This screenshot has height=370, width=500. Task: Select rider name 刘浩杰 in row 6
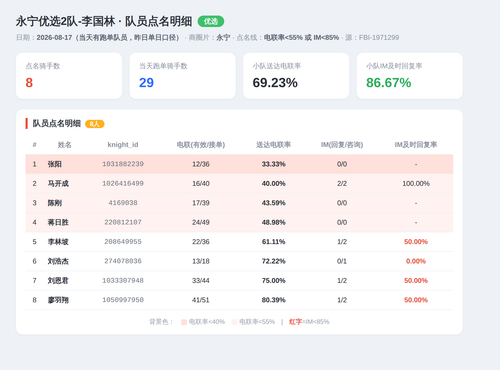58,261
